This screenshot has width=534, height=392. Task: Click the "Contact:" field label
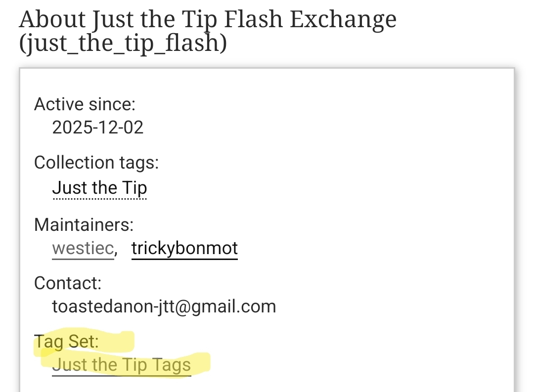(68, 283)
